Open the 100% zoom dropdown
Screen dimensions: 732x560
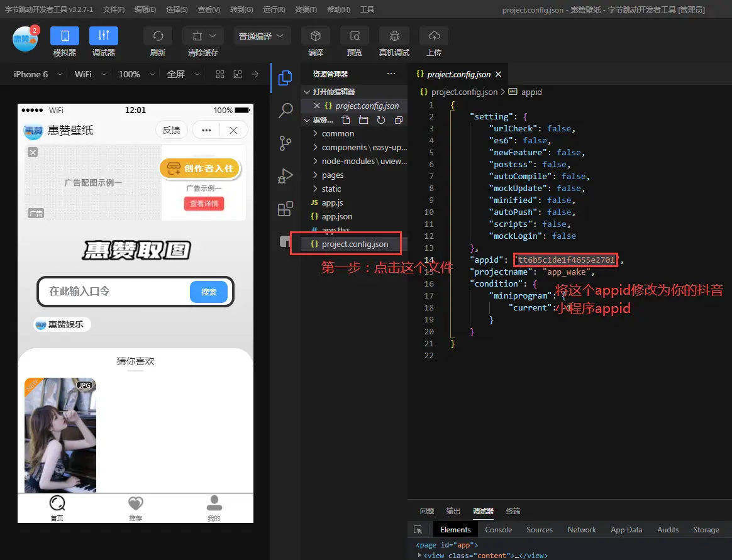click(136, 74)
